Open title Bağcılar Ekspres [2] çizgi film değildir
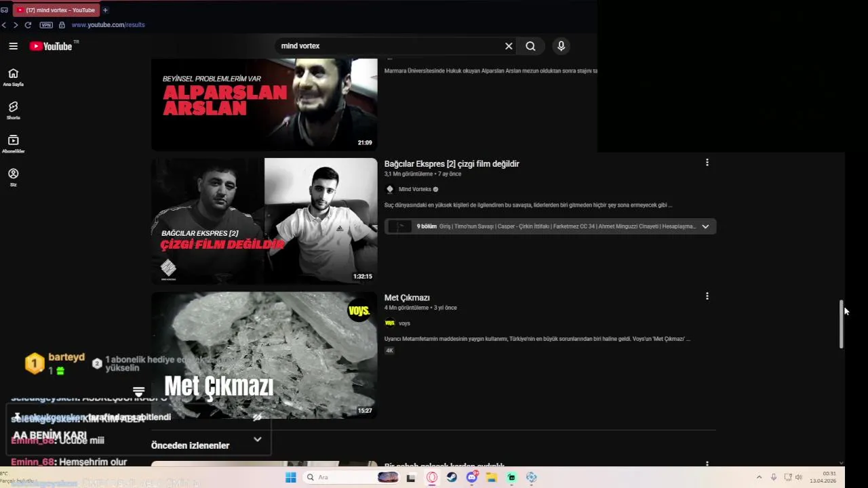The height and width of the screenshot is (488, 868). [x=452, y=164]
